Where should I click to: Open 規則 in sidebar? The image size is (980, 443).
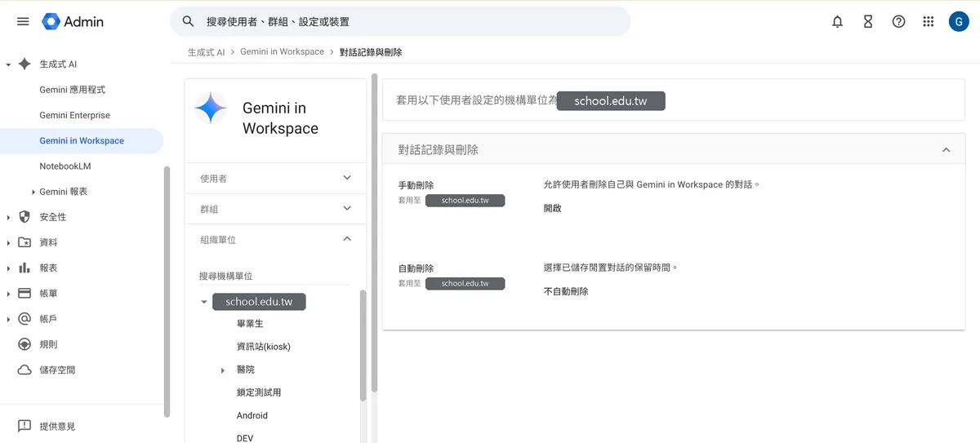coord(49,344)
